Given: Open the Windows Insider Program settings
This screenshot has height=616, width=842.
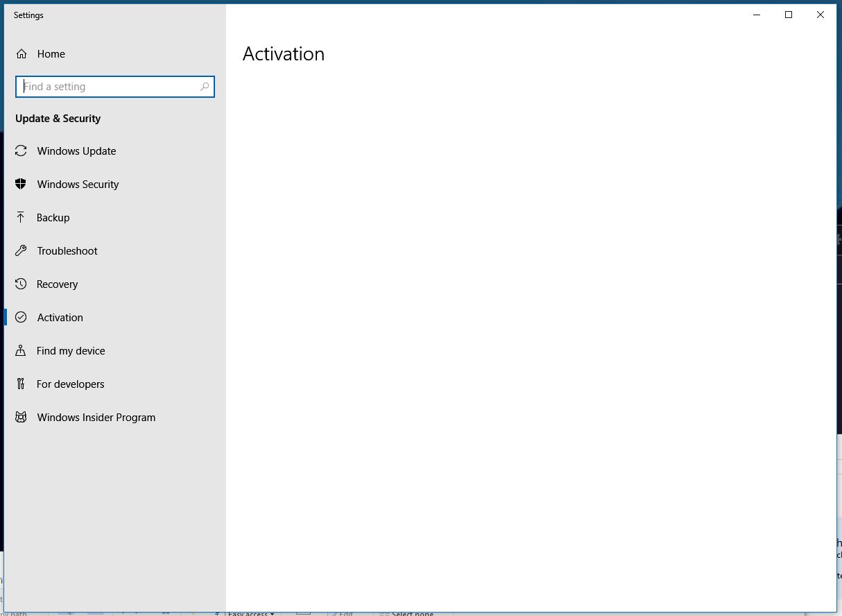Looking at the screenshot, I should [x=96, y=417].
